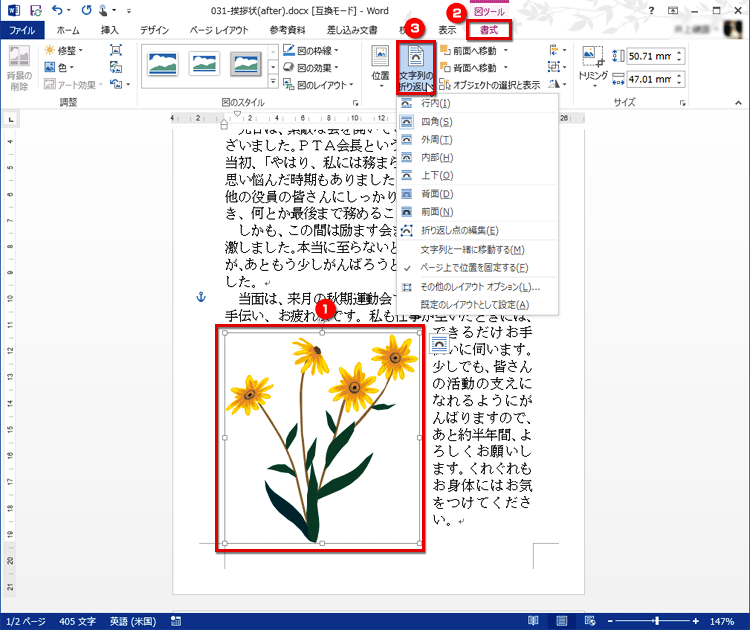This screenshot has width=750, height=630.
Task: Click the Compress Pictures icon
Action: (116, 50)
